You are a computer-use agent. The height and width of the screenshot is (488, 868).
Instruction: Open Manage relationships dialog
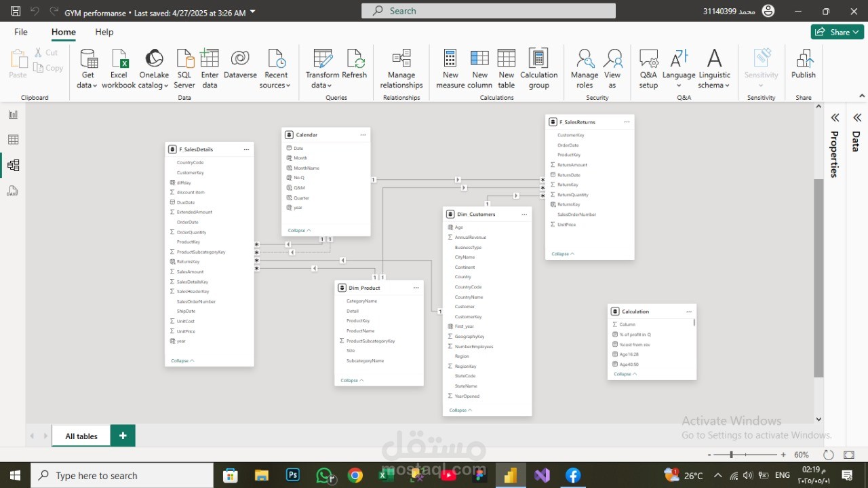click(401, 69)
